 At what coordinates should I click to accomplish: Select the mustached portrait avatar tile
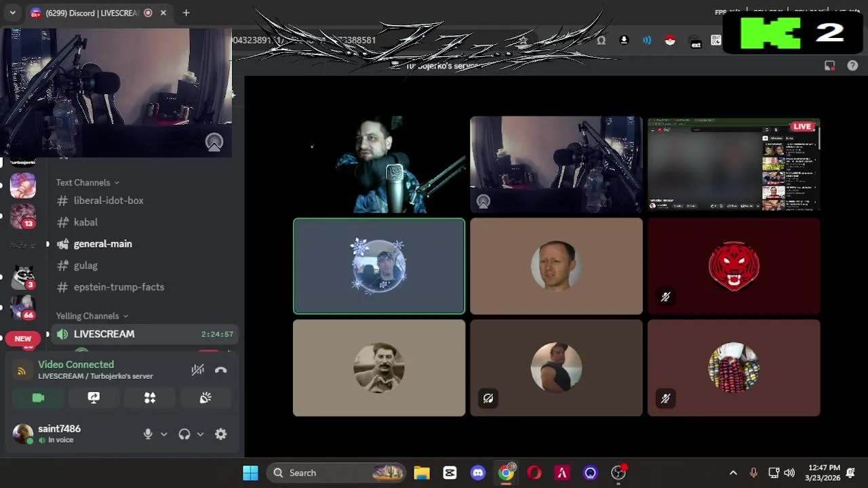[x=379, y=368]
